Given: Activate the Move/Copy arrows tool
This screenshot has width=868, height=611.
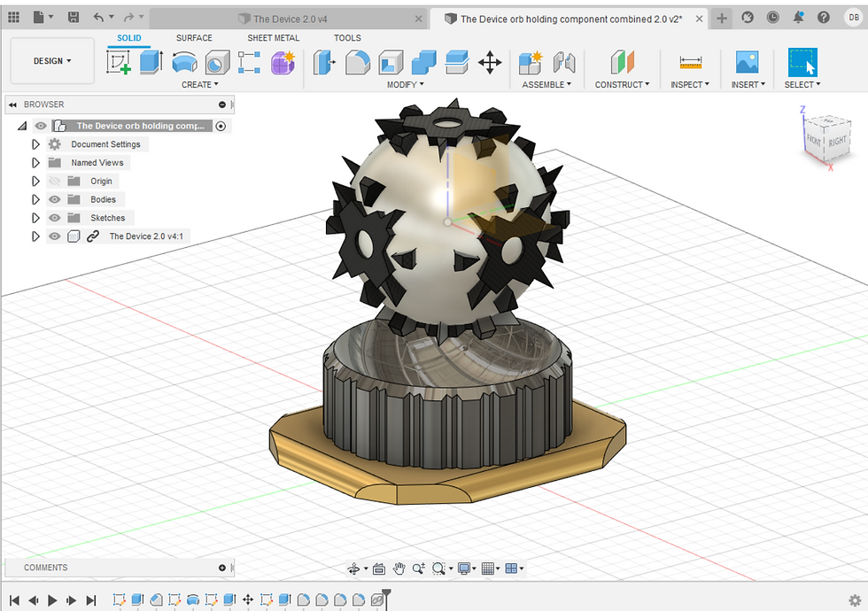Looking at the screenshot, I should coord(490,62).
